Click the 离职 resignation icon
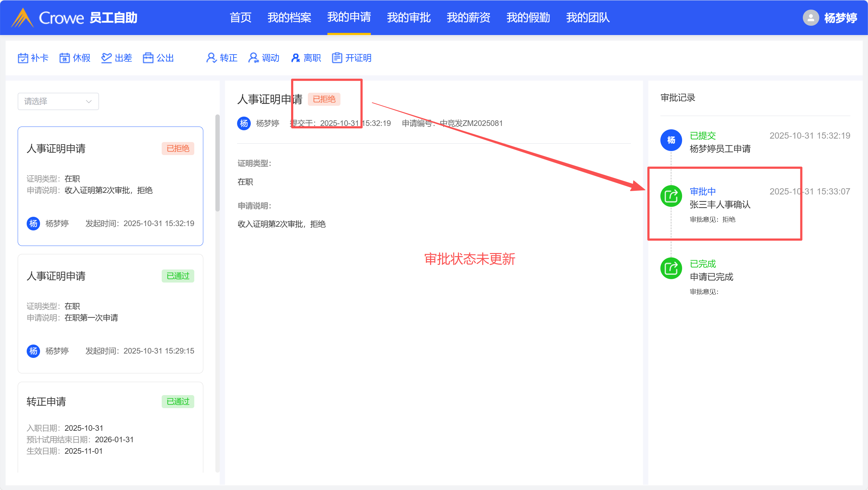The height and width of the screenshot is (490, 868). 295,58
